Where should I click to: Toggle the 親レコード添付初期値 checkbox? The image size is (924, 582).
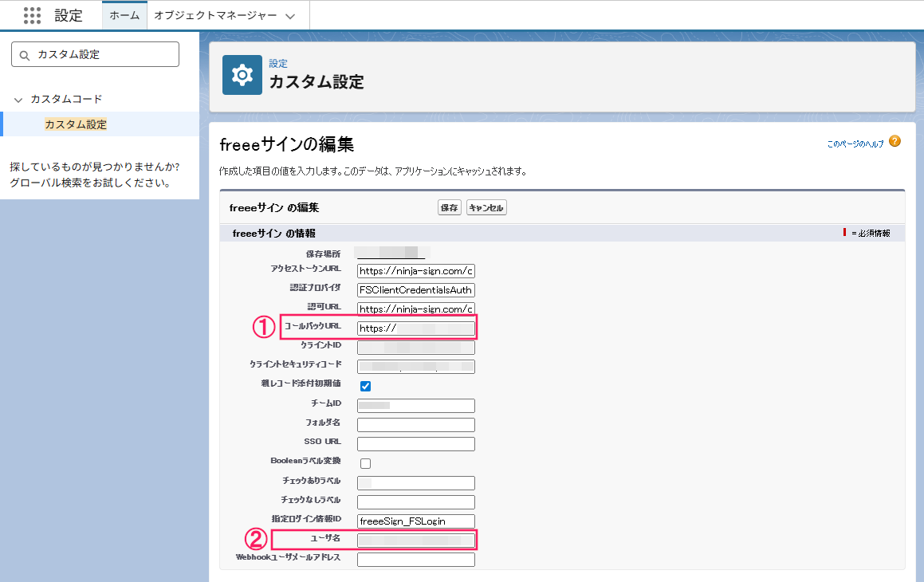pos(365,386)
